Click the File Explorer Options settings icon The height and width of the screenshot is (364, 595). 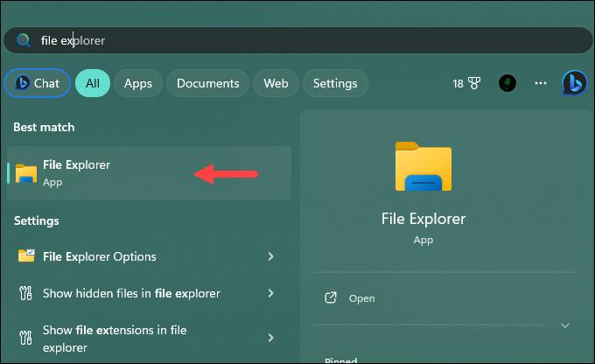click(x=26, y=256)
